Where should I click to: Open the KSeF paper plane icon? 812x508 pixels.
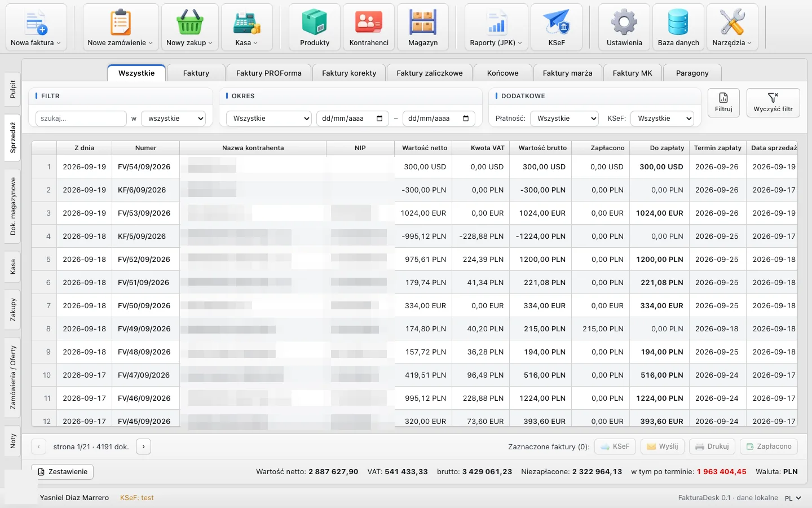[x=557, y=27]
